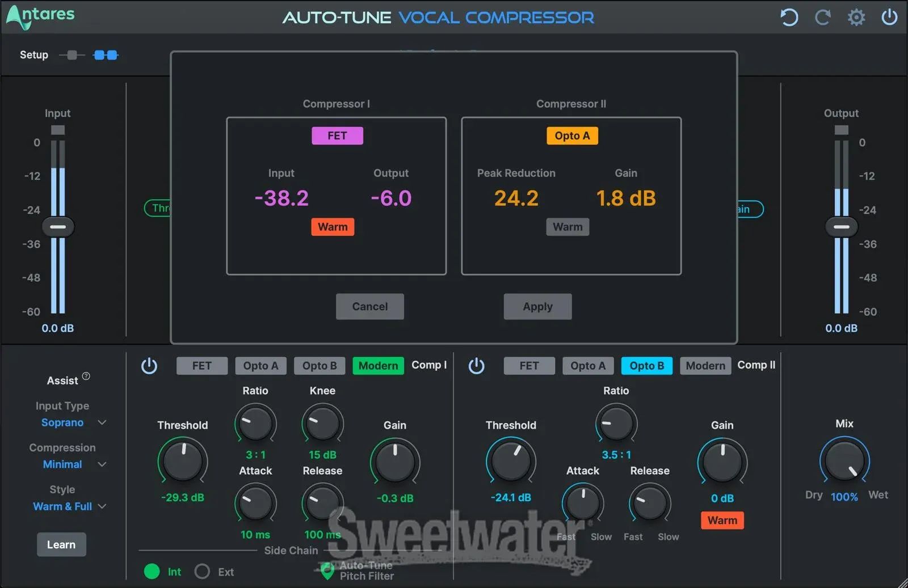Screen dimensions: 908x588
Task: Click the Antares logo
Action: (40, 17)
